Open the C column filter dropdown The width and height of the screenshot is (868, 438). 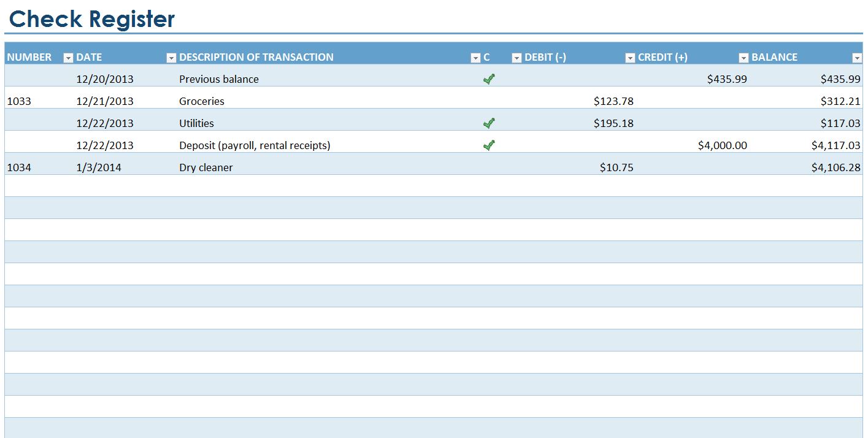point(516,58)
